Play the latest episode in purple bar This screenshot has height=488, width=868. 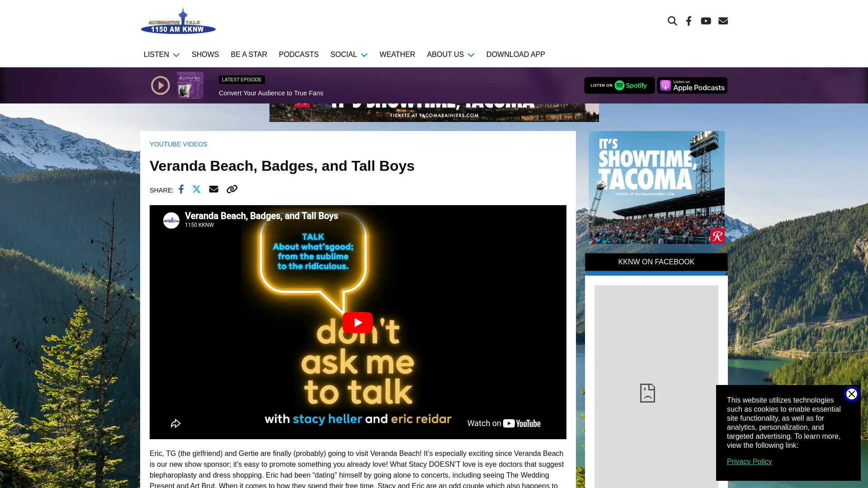coord(160,85)
